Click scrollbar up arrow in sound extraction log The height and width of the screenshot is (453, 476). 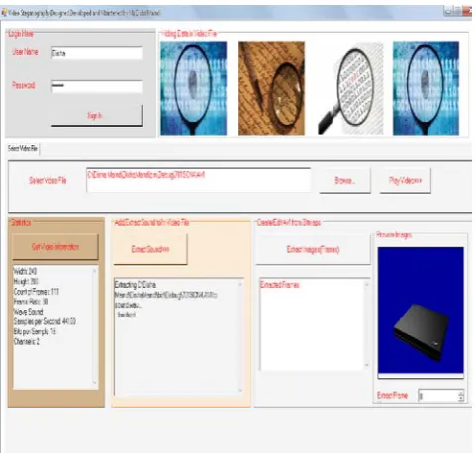coord(240,284)
